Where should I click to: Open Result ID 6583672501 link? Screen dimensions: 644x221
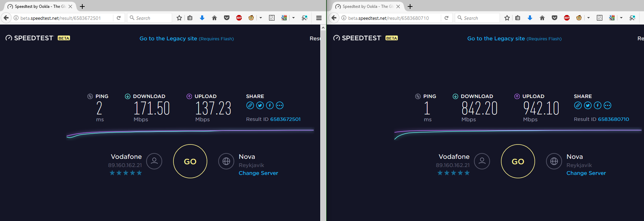coord(285,119)
